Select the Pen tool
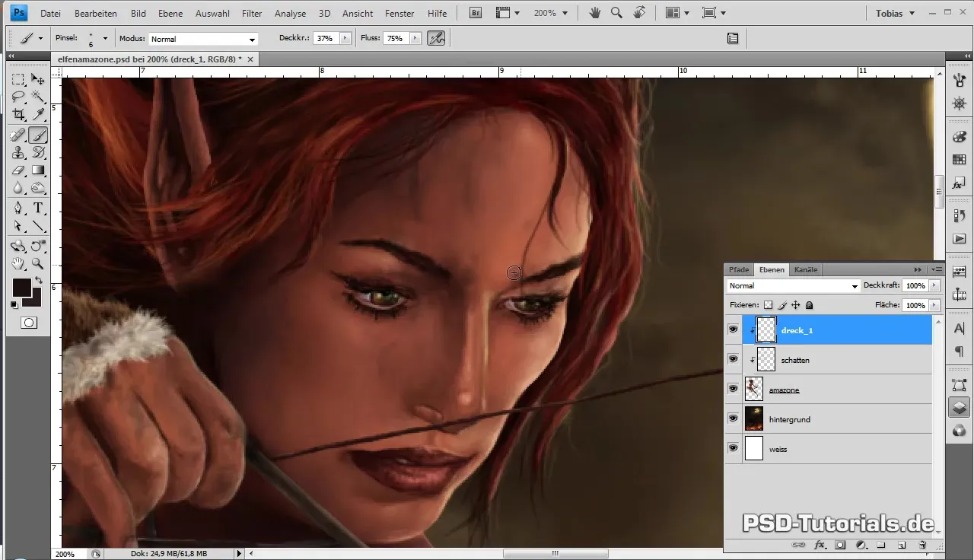 (x=18, y=208)
